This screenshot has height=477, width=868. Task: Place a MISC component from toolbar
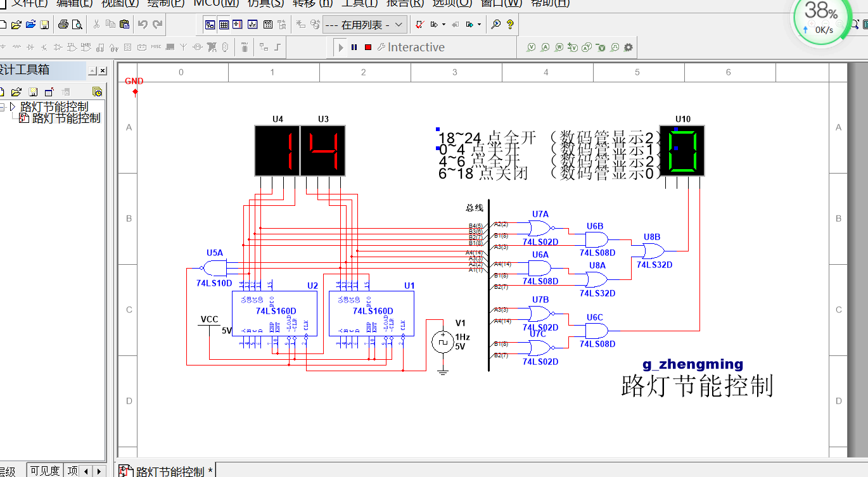pos(156,48)
